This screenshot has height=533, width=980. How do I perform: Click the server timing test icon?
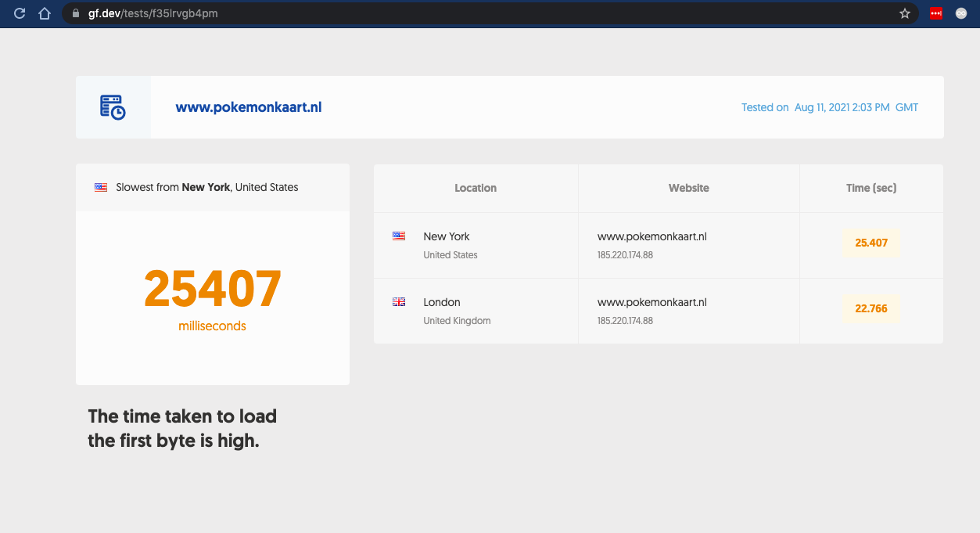[x=113, y=107]
